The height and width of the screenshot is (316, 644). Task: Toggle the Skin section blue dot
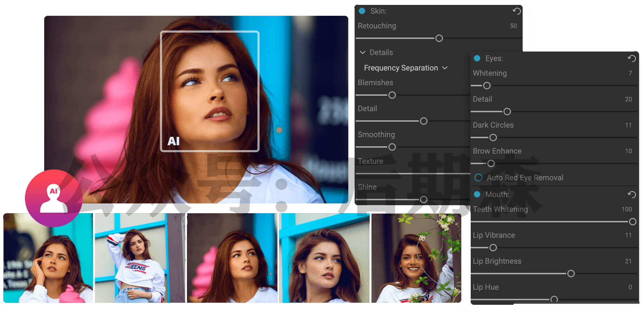tap(362, 11)
